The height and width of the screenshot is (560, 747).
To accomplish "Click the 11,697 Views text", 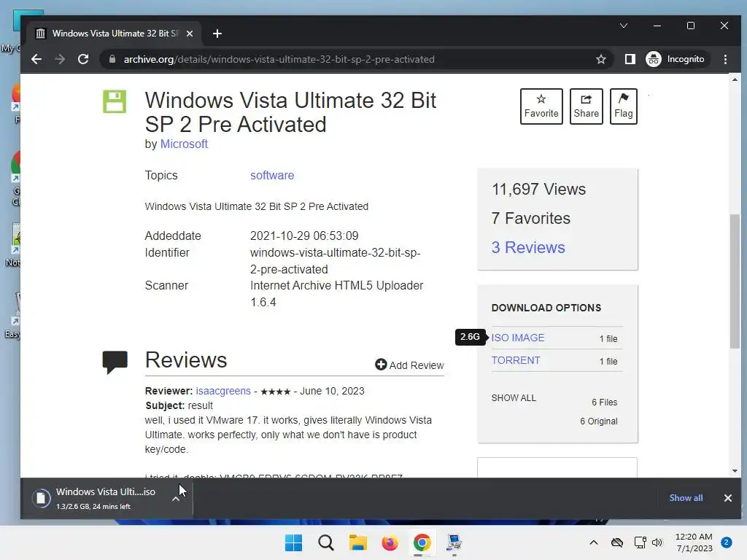I will point(538,189).
